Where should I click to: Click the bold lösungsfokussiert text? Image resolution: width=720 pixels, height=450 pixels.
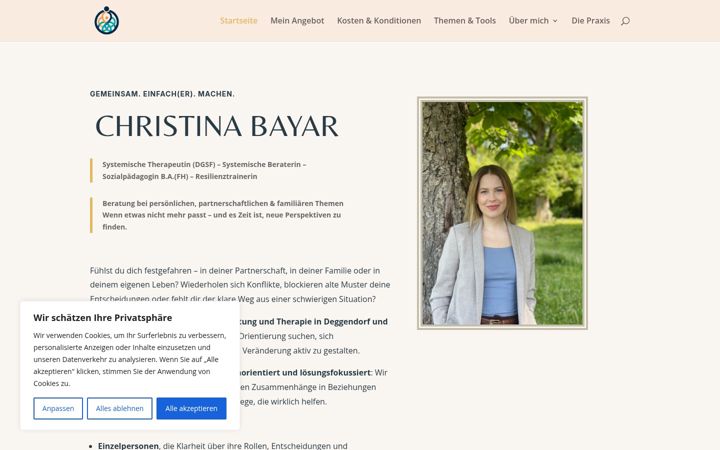pos(335,372)
